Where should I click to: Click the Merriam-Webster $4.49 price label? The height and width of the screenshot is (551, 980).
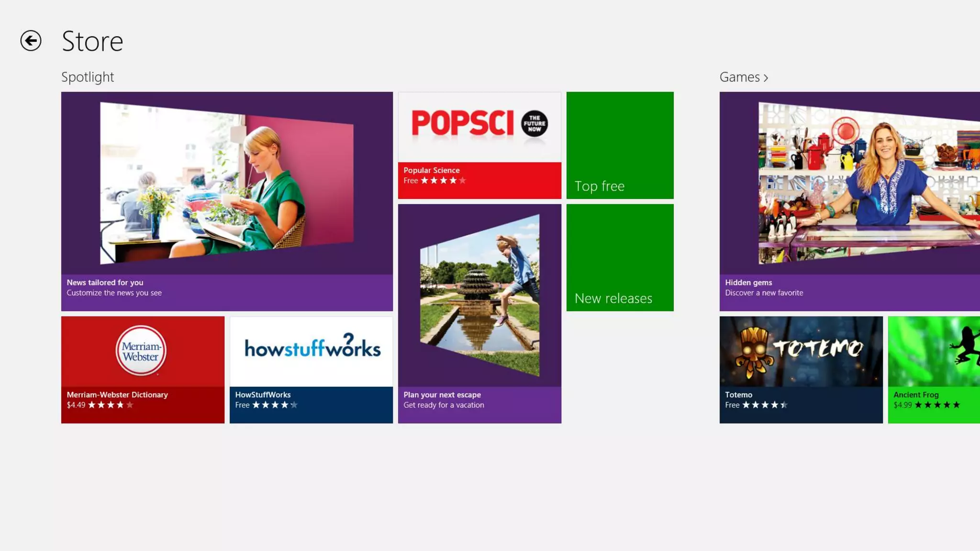pyautogui.click(x=76, y=405)
